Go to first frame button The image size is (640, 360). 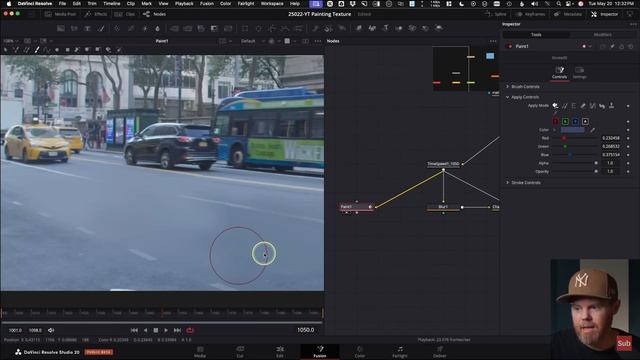click(134, 330)
